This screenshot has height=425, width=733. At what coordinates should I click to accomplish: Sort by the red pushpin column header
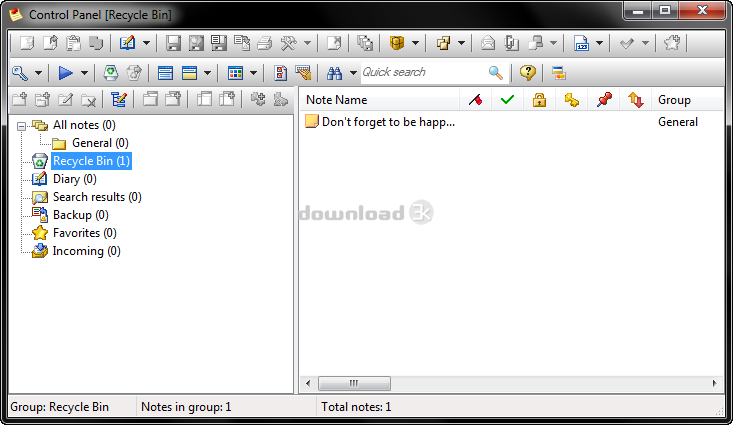coord(604,100)
